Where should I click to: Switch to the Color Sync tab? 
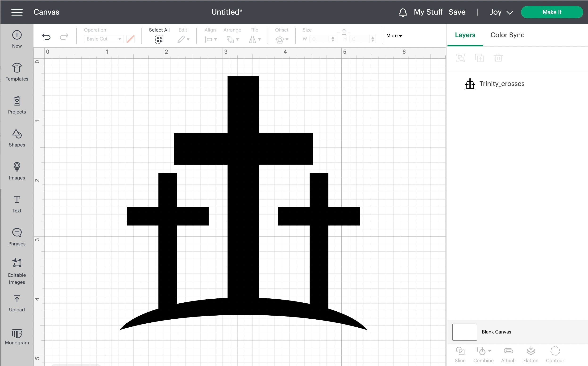(507, 35)
